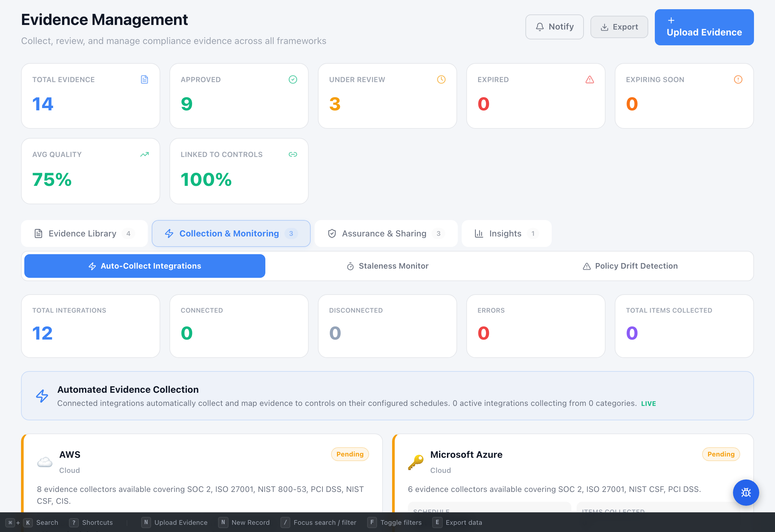775x532 pixels.
Task: Click the Upload Evidence button
Action: pyautogui.click(x=704, y=27)
